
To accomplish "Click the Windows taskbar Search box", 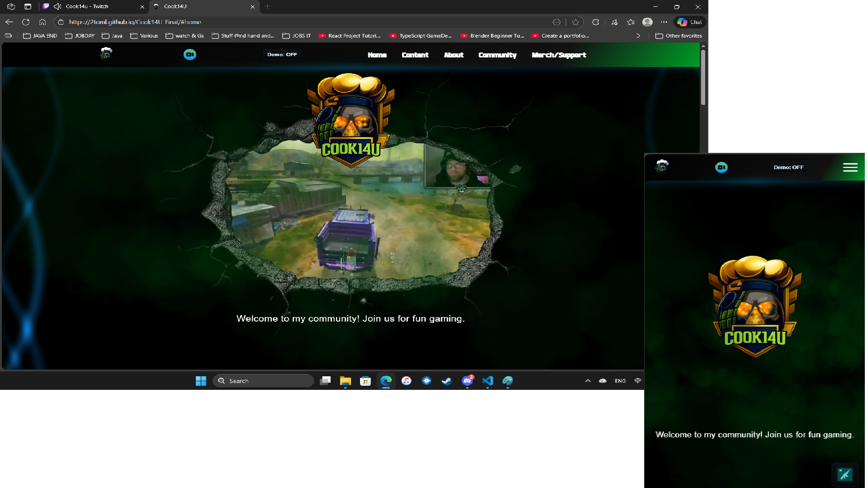I will point(263,381).
